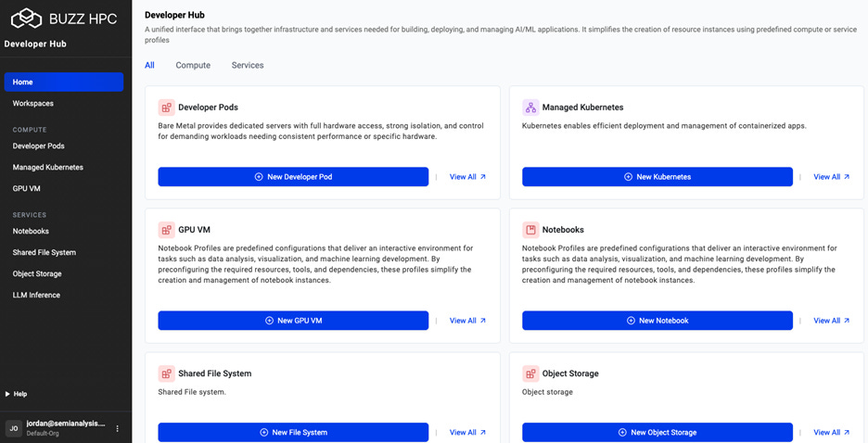Screen dimensions: 868x443
Task: Click the Developer Pods card title
Action: coord(208,108)
